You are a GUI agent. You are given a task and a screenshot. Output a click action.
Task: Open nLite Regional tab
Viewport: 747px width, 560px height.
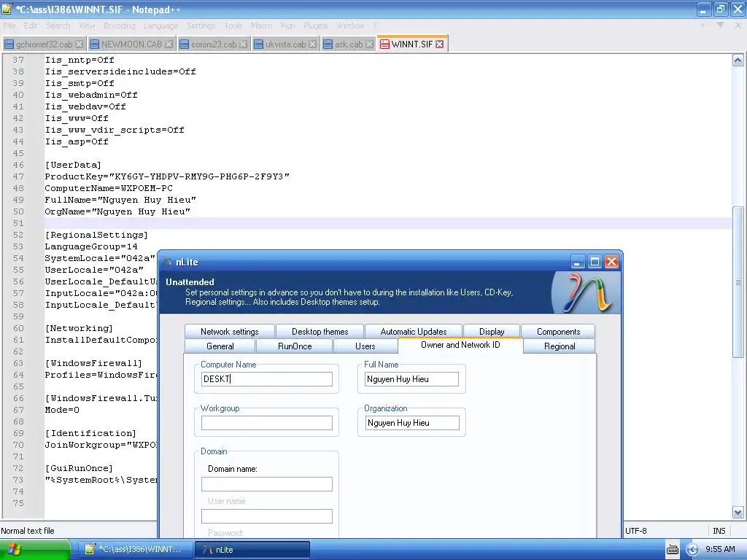click(x=560, y=346)
